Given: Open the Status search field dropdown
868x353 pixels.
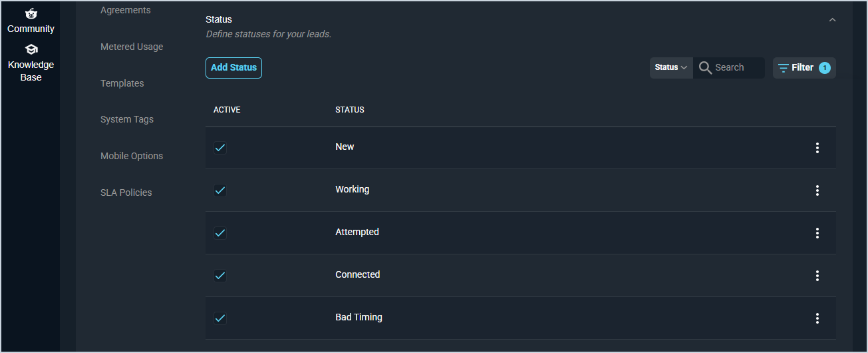Looking at the screenshot, I should tap(671, 68).
